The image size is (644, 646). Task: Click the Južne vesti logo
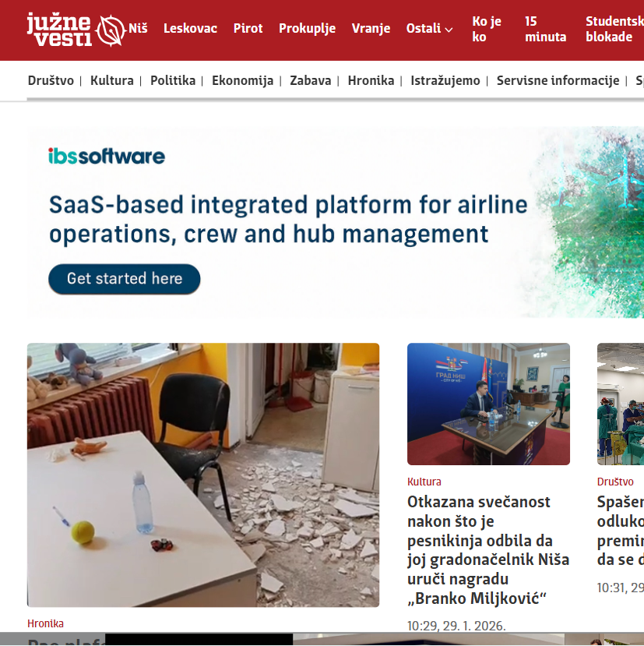[76, 30]
